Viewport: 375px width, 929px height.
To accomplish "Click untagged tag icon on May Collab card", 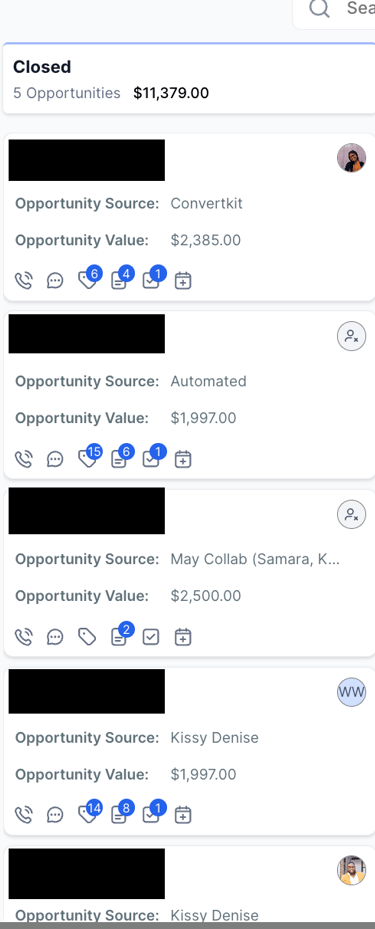I will click(88, 637).
